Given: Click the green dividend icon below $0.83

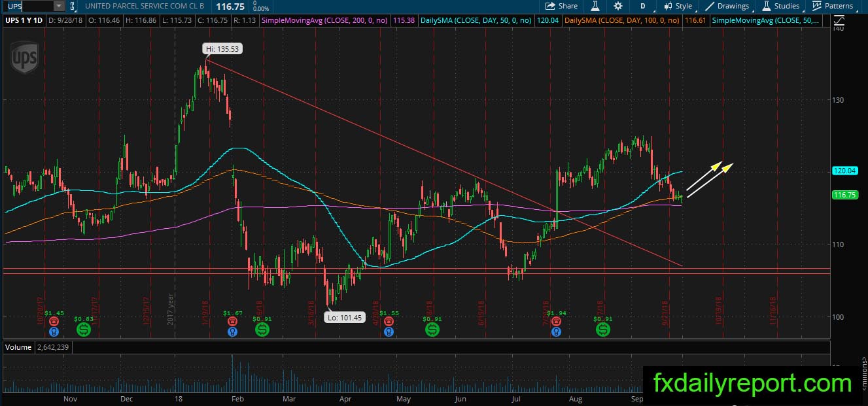Looking at the screenshot, I should tap(84, 330).
